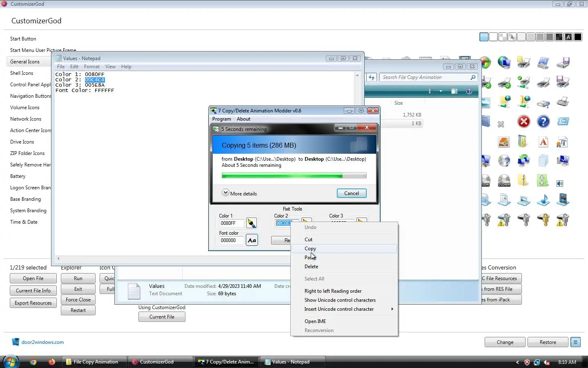Select the stacked blue documents icon

pyautogui.click(x=543, y=161)
